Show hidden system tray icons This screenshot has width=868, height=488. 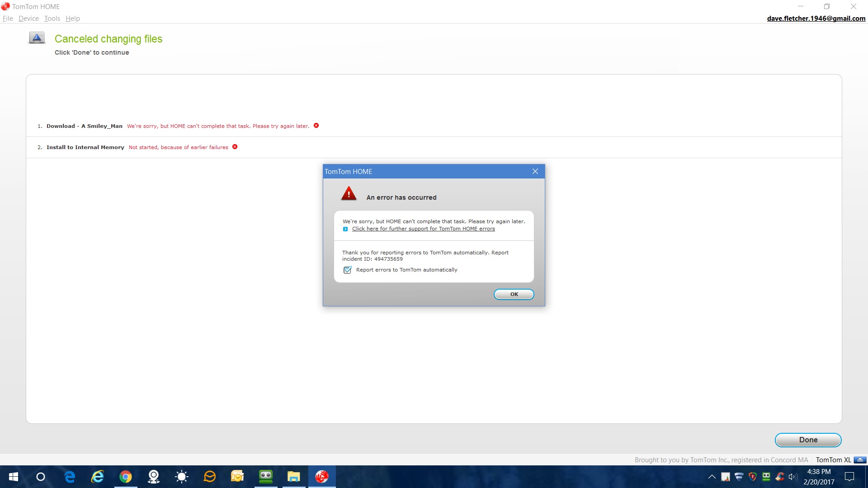pos(712,477)
